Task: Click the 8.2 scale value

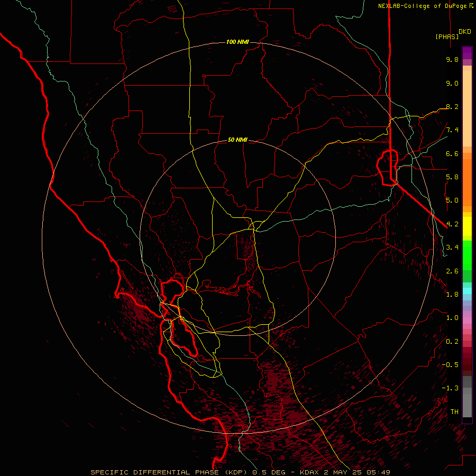Action: [x=452, y=106]
